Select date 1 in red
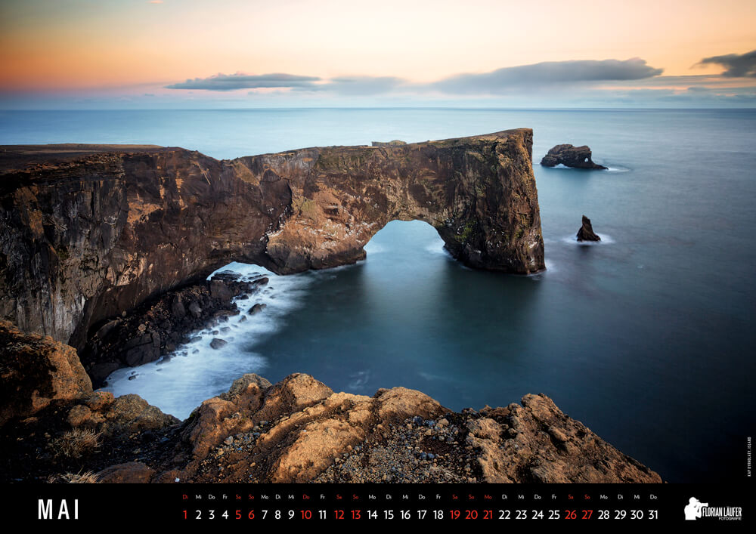756x534 pixels. [x=184, y=514]
